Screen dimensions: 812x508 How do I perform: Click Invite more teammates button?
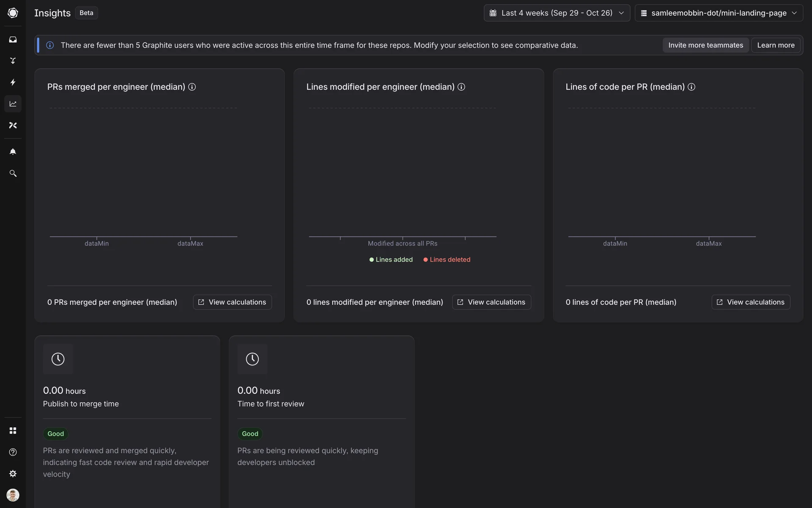click(705, 45)
